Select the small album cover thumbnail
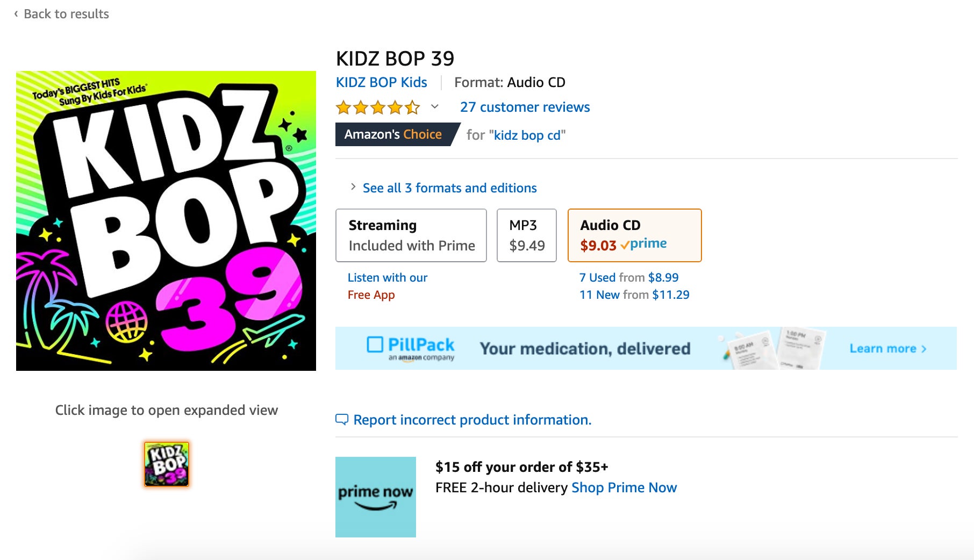 (167, 464)
